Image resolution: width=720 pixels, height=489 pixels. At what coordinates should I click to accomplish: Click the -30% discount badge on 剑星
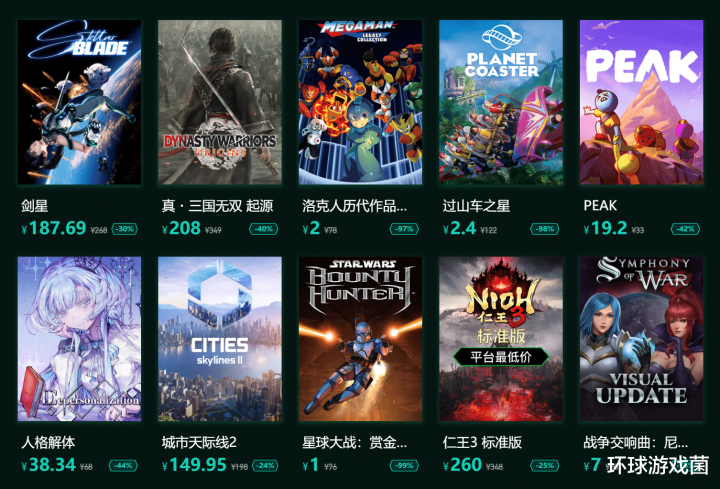tap(125, 229)
